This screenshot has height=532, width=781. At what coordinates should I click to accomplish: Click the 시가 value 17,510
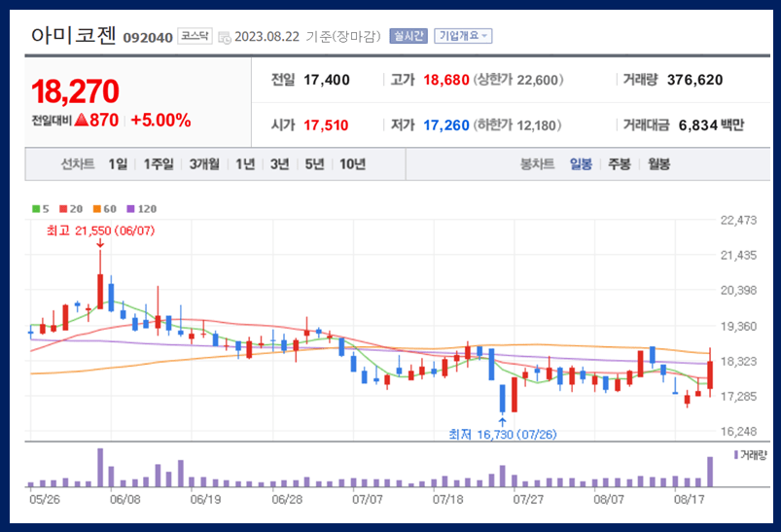[x=326, y=125]
